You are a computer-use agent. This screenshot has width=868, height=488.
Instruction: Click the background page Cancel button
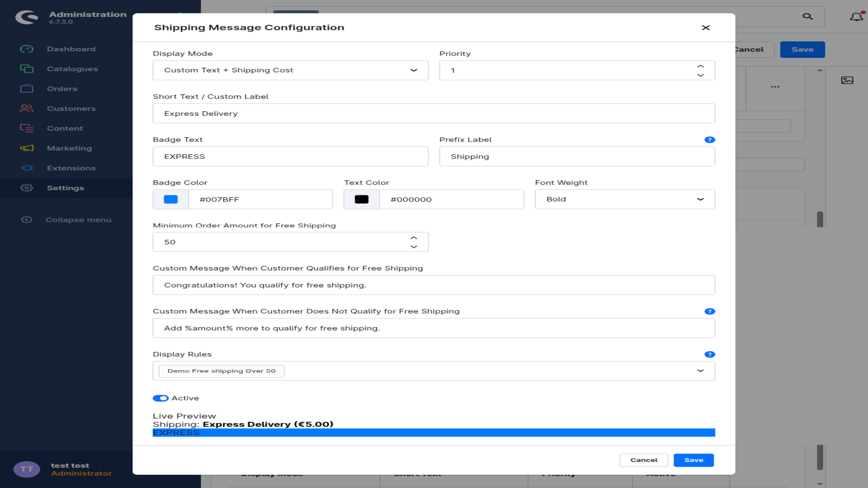coord(755,50)
